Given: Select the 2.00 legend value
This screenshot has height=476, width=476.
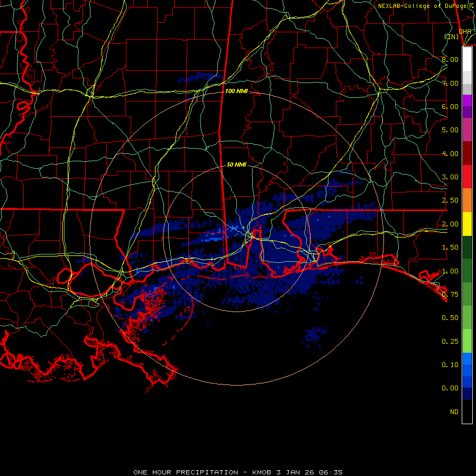Looking at the screenshot, I should click(x=450, y=224).
